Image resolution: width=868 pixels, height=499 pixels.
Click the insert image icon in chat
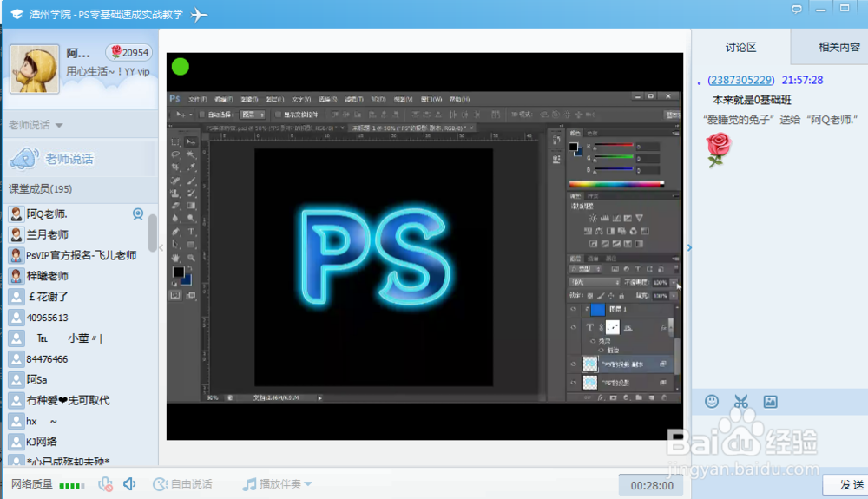point(770,402)
